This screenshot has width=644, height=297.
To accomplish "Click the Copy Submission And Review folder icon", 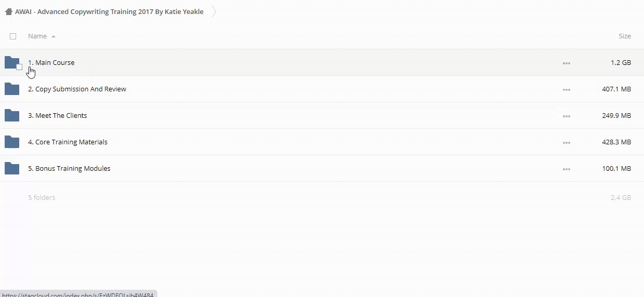I will 11,89.
